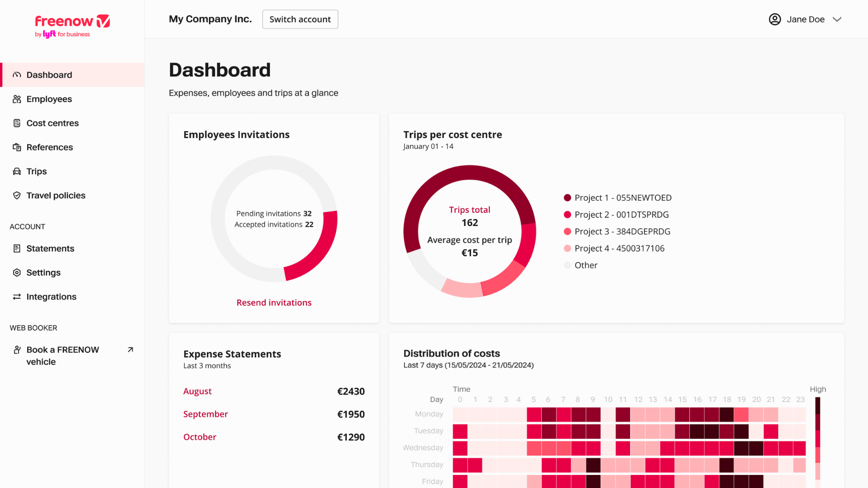Screen dimensions: 868x488
Task: Click the Project 1 - 055NEWTOED legend swatch
Action: click(x=567, y=198)
